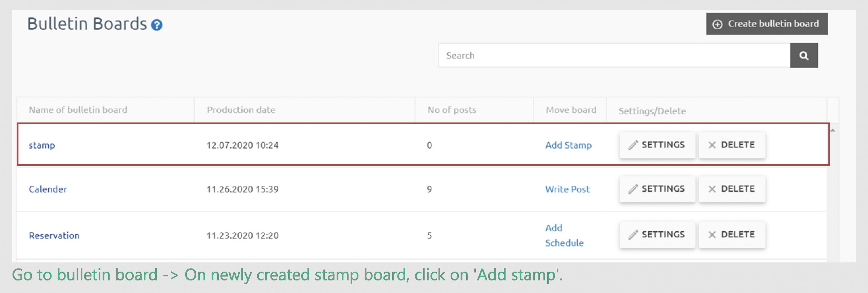Click the Create bulletin board button

click(x=767, y=24)
